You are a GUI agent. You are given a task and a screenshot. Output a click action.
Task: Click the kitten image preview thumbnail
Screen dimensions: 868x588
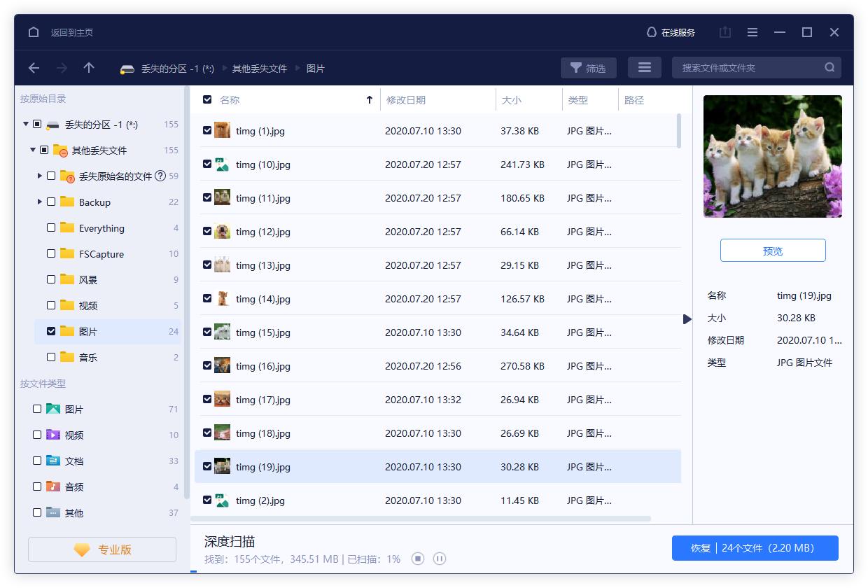pos(772,155)
